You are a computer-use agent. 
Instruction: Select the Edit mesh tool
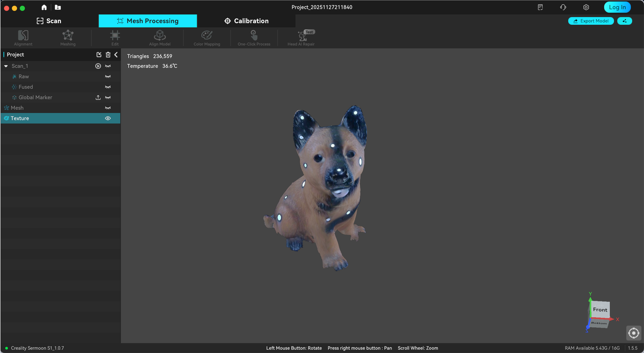[x=115, y=37]
